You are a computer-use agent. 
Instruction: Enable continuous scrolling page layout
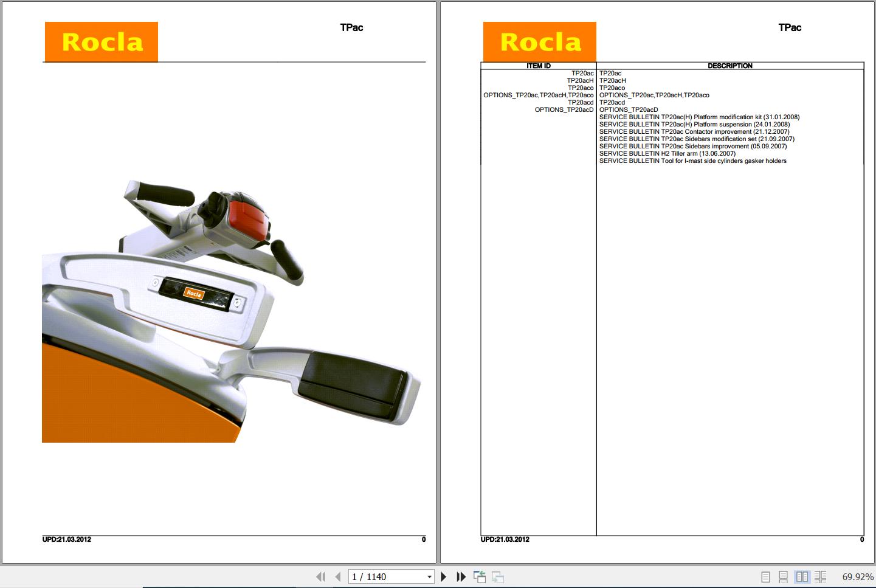(x=784, y=576)
